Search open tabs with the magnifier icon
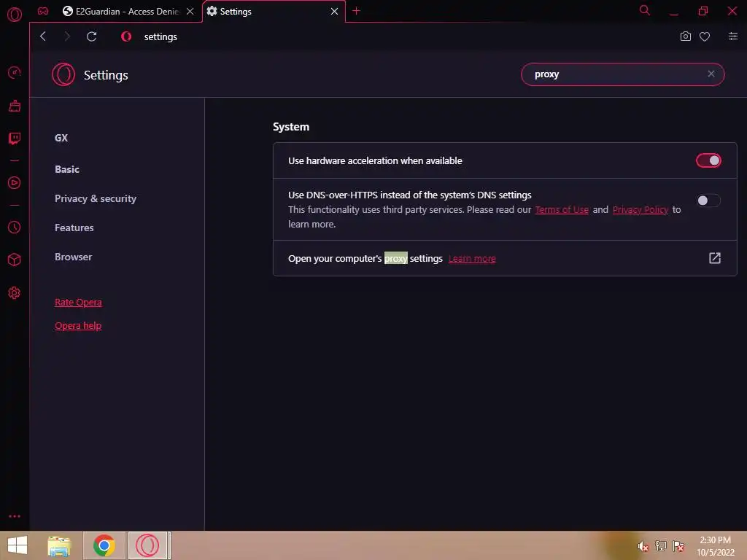The width and height of the screenshot is (747, 560). coord(644,10)
